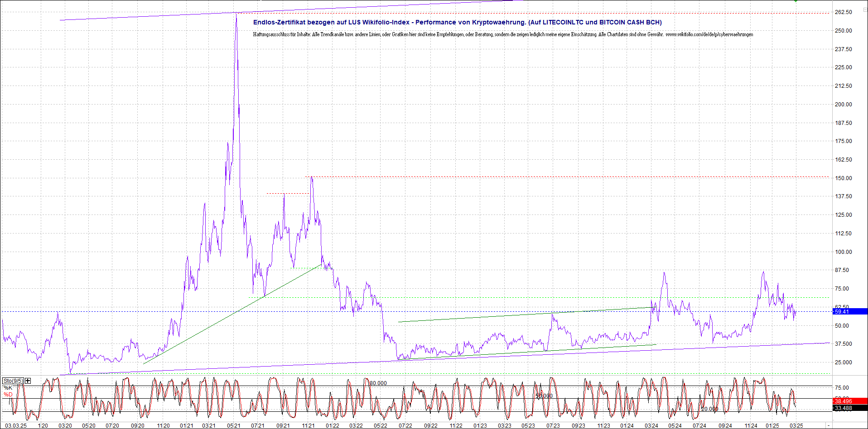Select the Endlos-Zertifikat chart title text
868x429 pixels.
click(457, 22)
